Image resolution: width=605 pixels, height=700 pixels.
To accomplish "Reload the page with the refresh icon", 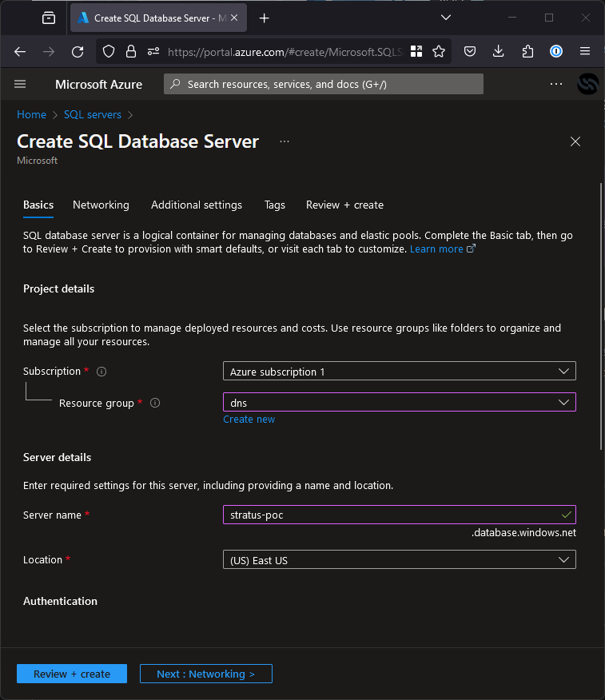I will pos(78,52).
